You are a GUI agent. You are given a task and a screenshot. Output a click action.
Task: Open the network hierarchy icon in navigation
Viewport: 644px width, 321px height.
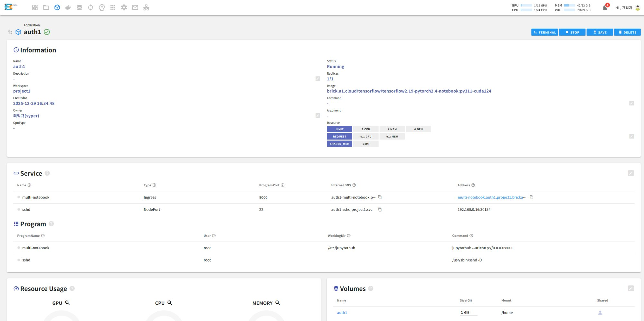tap(146, 7)
